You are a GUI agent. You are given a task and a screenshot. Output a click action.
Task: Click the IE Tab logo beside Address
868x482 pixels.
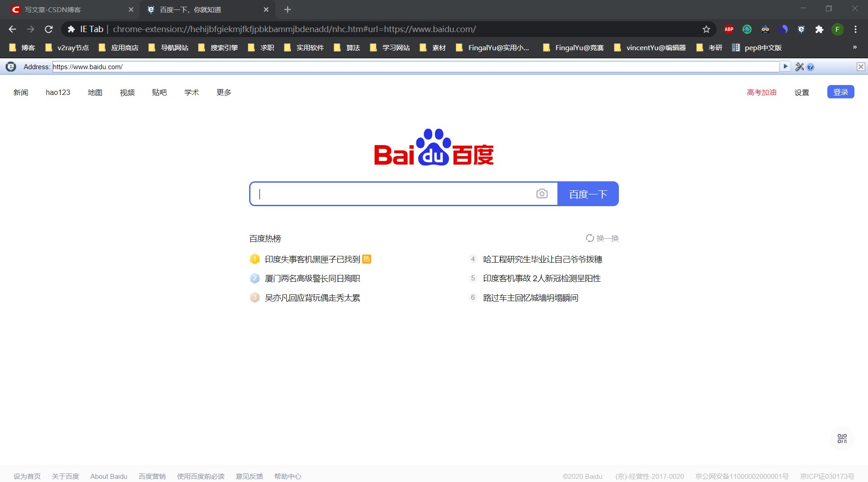[11, 67]
